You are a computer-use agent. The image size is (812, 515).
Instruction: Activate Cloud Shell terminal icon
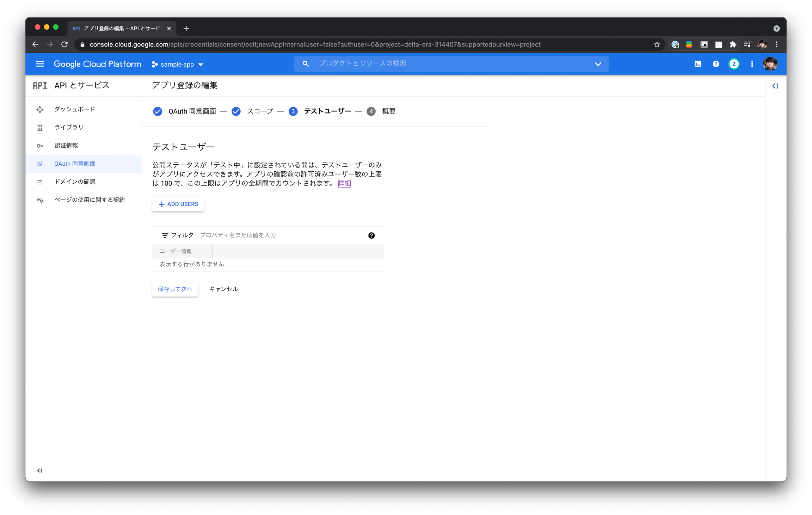(697, 64)
